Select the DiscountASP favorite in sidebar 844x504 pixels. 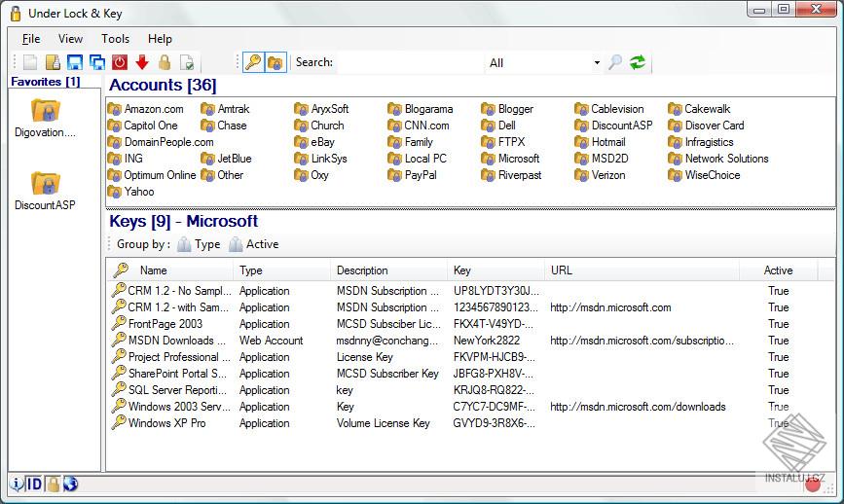(x=45, y=191)
